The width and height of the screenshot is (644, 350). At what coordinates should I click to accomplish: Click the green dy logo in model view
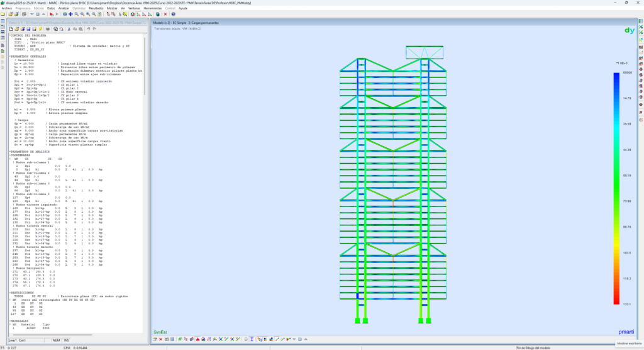[x=629, y=30]
